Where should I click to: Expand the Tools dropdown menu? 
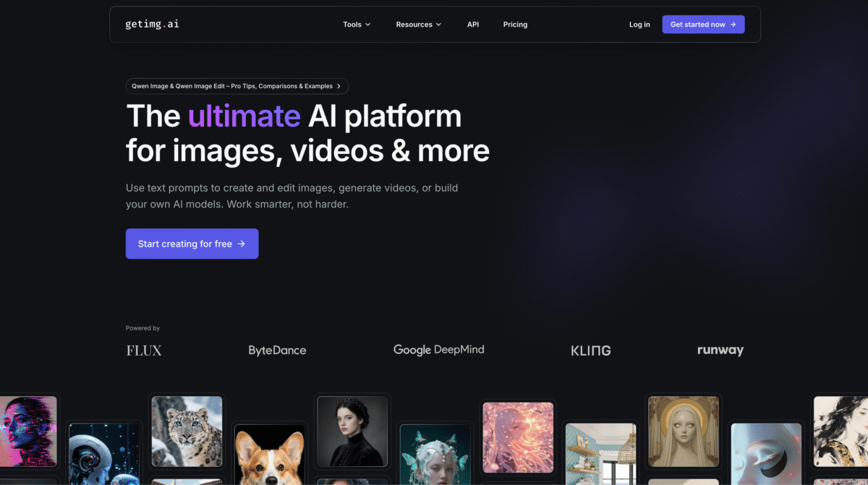(357, 25)
